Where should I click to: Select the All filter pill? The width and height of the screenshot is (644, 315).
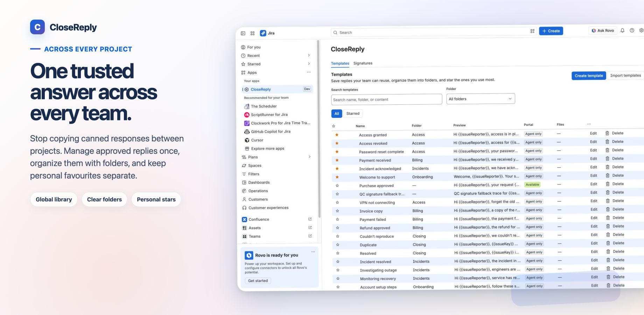(337, 113)
